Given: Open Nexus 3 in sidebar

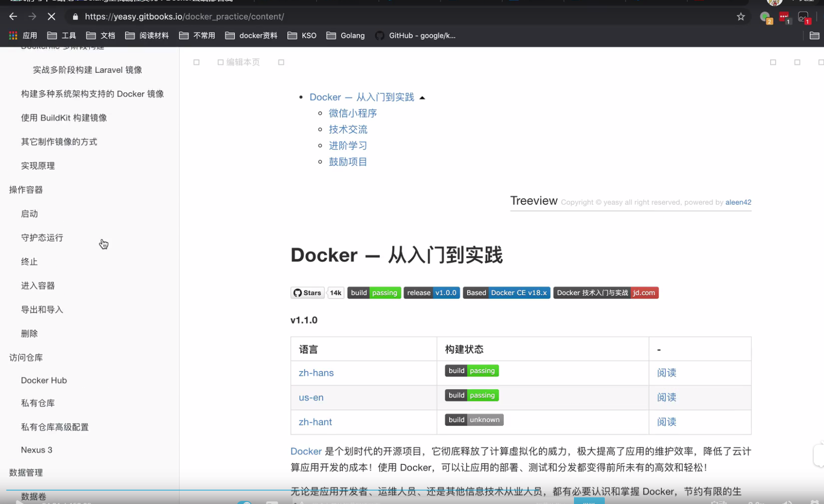Looking at the screenshot, I should 37,450.
